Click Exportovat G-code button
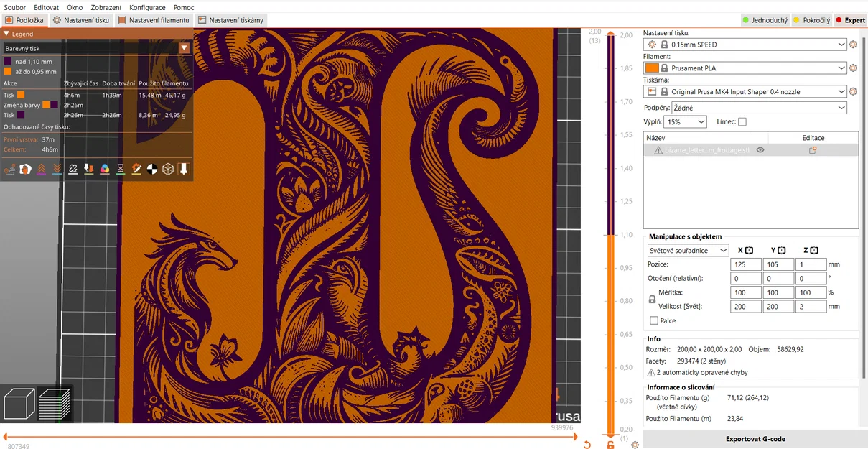 (755, 439)
